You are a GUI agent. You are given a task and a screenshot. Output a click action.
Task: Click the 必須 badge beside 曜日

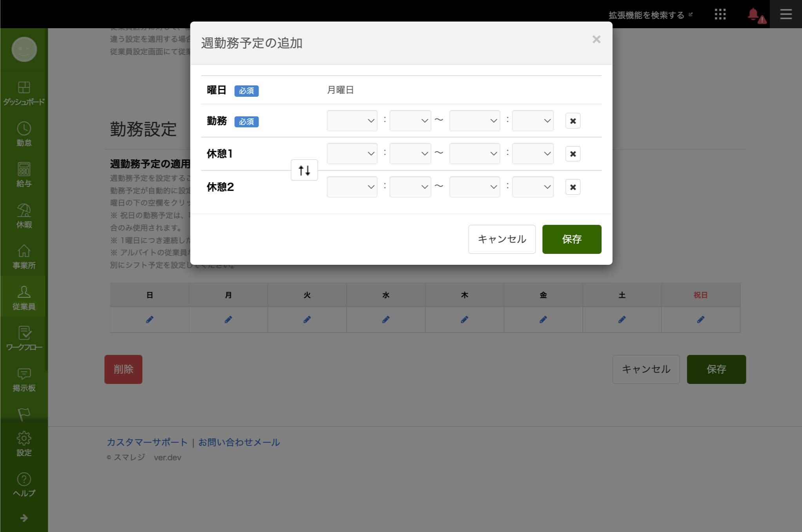click(246, 91)
